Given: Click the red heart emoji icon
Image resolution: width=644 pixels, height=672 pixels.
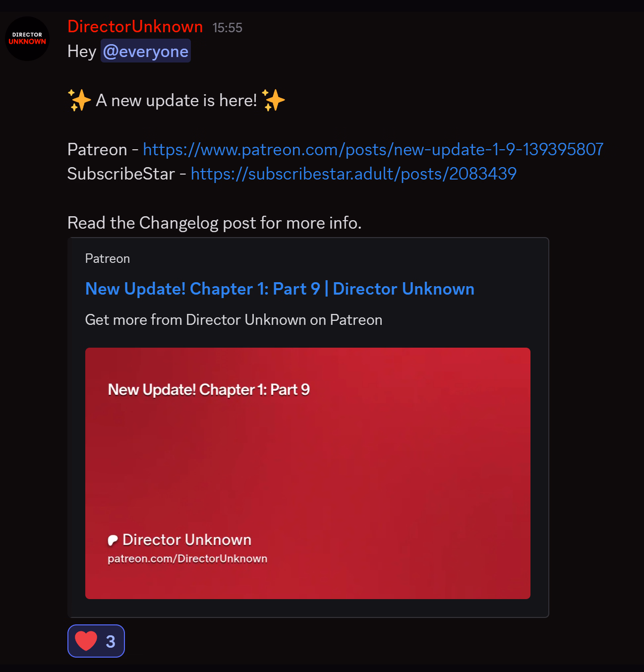Looking at the screenshot, I should [86, 641].
